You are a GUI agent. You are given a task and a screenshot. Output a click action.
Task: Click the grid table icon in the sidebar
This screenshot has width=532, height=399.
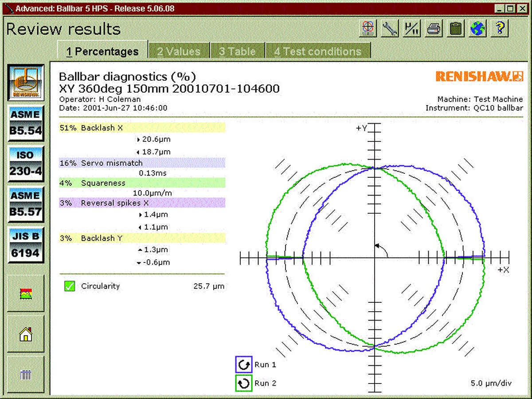click(x=26, y=375)
